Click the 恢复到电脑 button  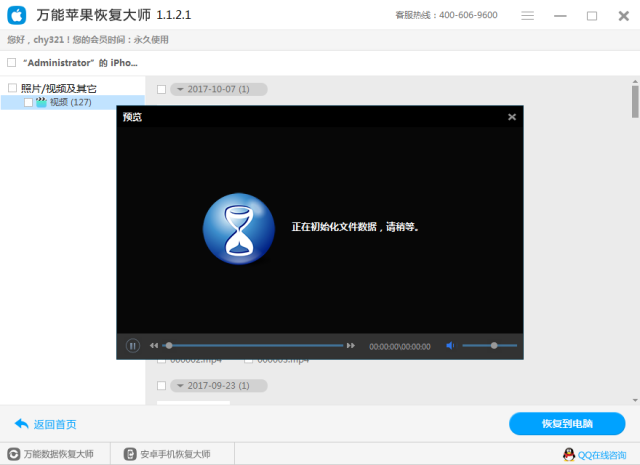point(567,424)
